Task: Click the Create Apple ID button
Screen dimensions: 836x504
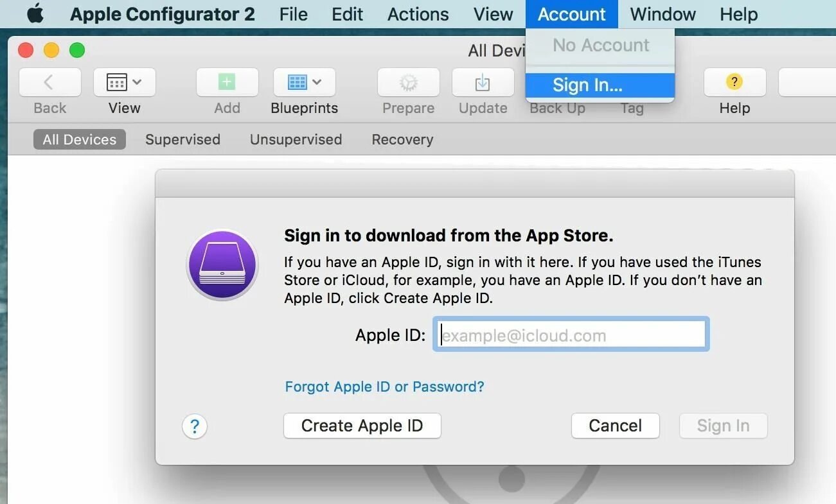Action: [x=362, y=426]
